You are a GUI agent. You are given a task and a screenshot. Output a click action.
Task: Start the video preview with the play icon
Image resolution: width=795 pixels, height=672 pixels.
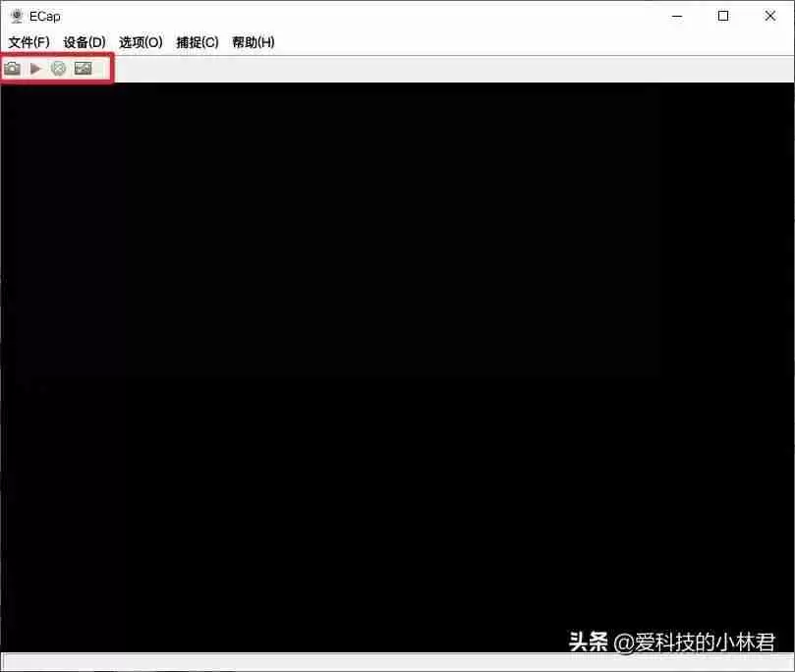[x=35, y=68]
